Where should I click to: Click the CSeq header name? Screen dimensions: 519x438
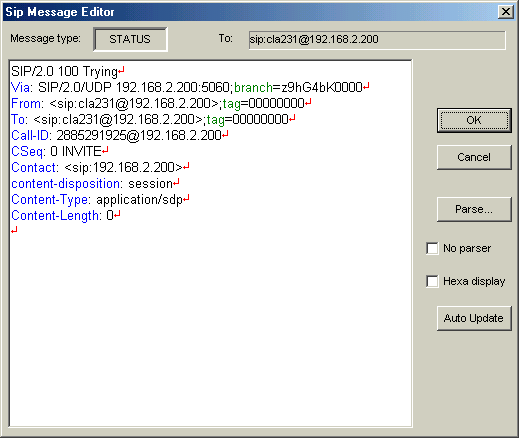(x=27, y=151)
